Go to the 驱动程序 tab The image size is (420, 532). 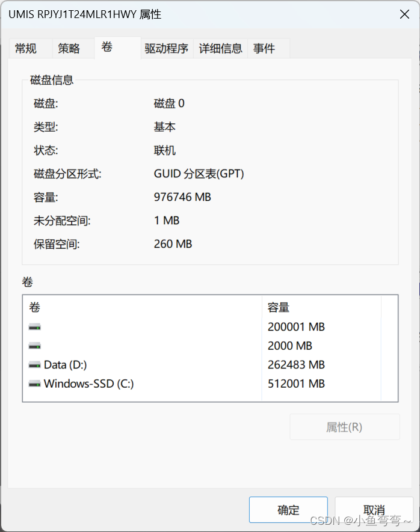[167, 49]
